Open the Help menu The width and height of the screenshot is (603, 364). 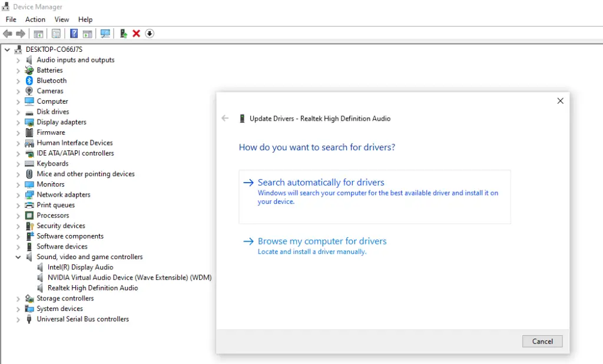[85, 19]
